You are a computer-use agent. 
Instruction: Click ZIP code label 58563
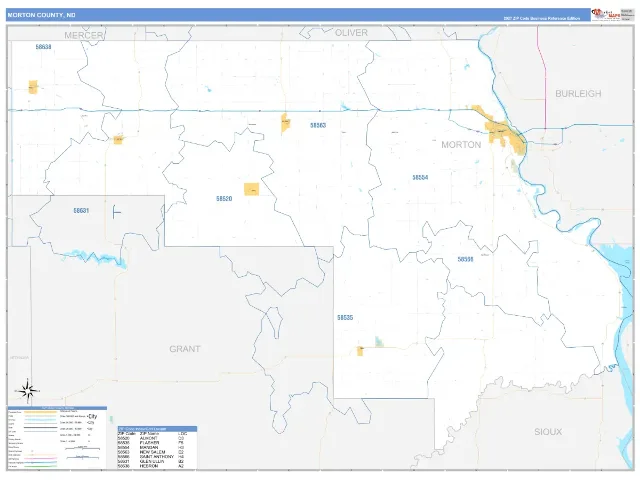pyautogui.click(x=318, y=125)
